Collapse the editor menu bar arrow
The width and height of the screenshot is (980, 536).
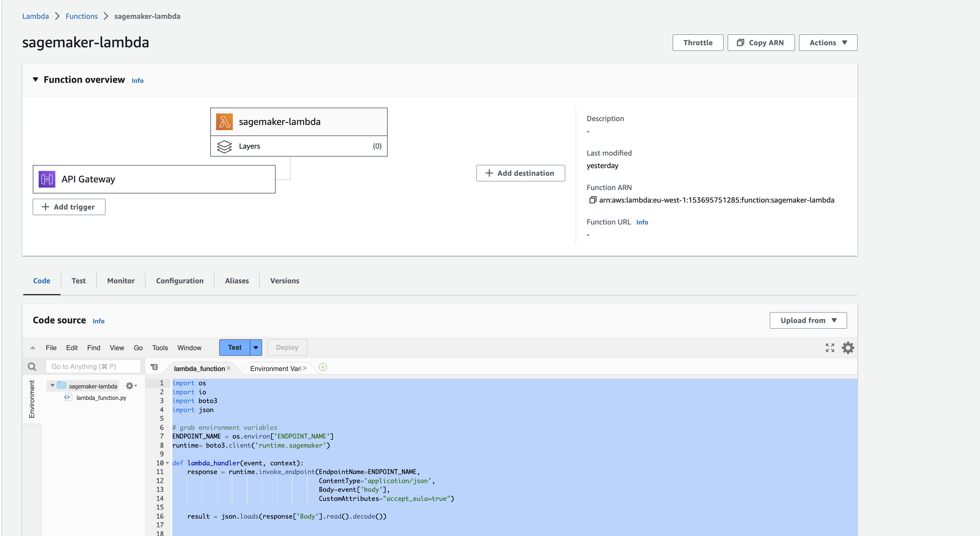(33, 348)
